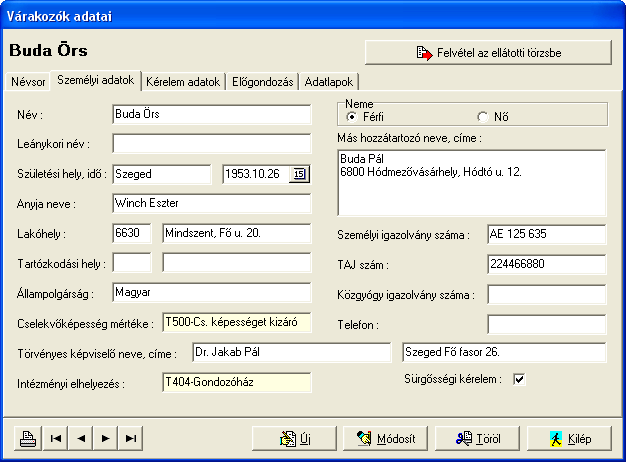Image resolution: width=626 pixels, height=462 pixels.
Task: Go to the previous record
Action: (81, 438)
